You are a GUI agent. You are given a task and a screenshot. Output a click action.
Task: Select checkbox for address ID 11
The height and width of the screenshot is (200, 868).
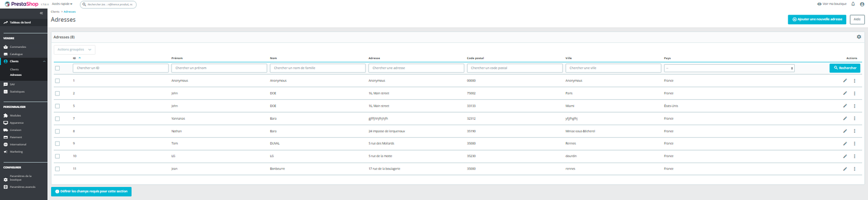click(x=58, y=169)
